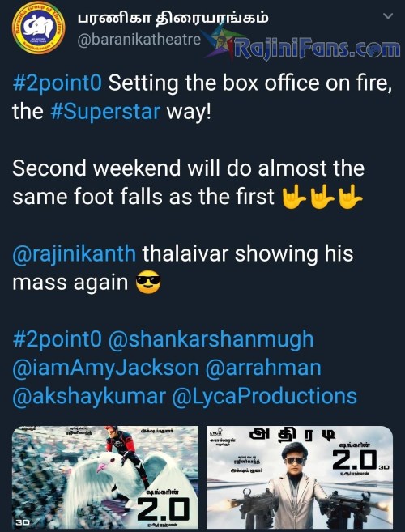Visit the @rajinikanth mention
405x532 pixels.
pos(74,254)
